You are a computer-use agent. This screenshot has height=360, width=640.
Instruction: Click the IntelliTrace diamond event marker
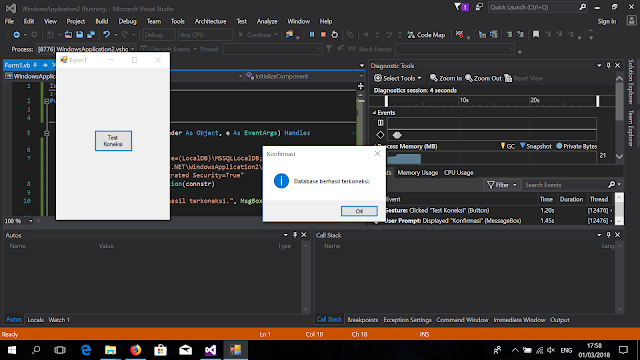pyautogui.click(x=397, y=135)
